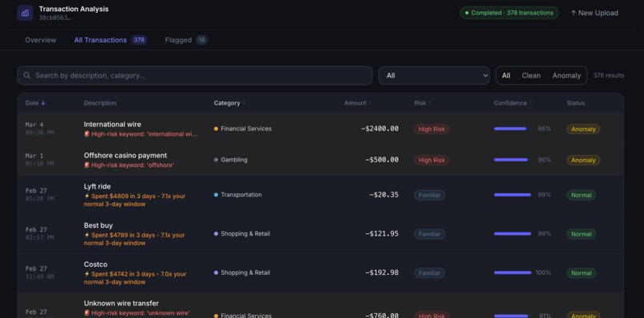
Task: Click the Description column header
Action: 100,103
